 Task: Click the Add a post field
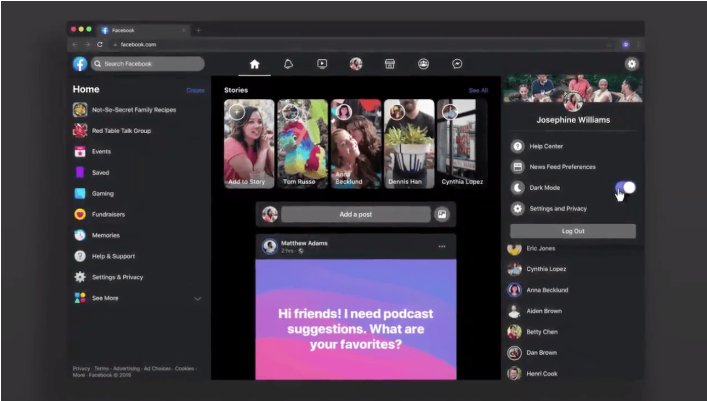click(x=356, y=214)
